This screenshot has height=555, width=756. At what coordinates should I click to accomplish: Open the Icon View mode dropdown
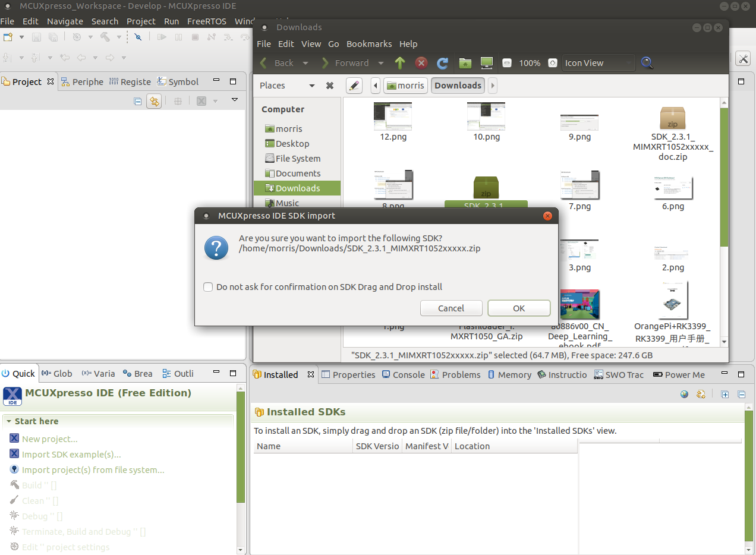[598, 63]
